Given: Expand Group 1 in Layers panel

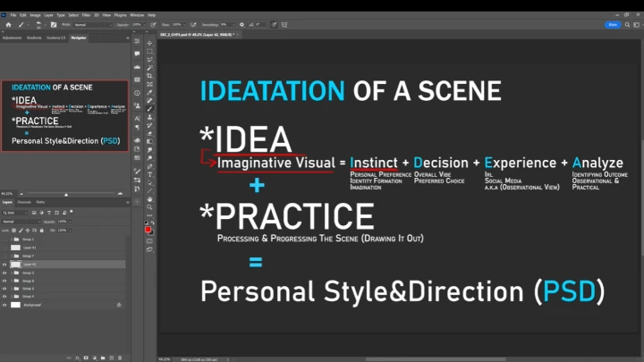Looking at the screenshot, I should tap(12, 240).
